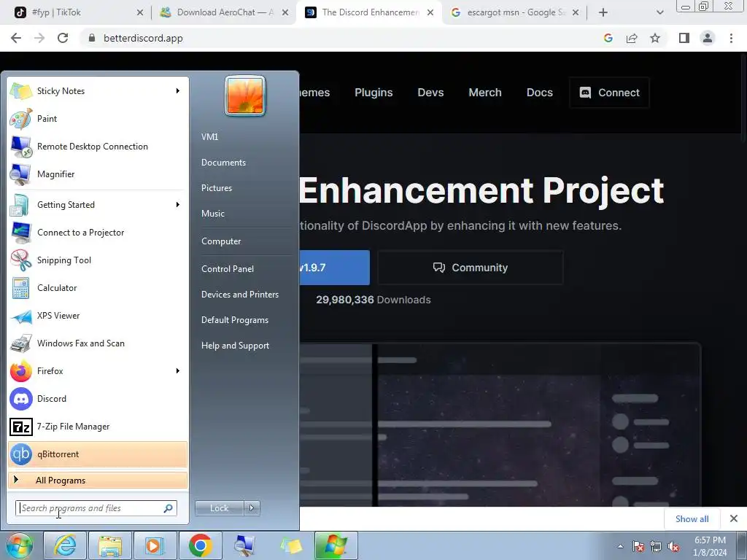Image resolution: width=747 pixels, height=560 pixels.
Task: Open Windows Media Player from taskbar
Action: click(155, 545)
